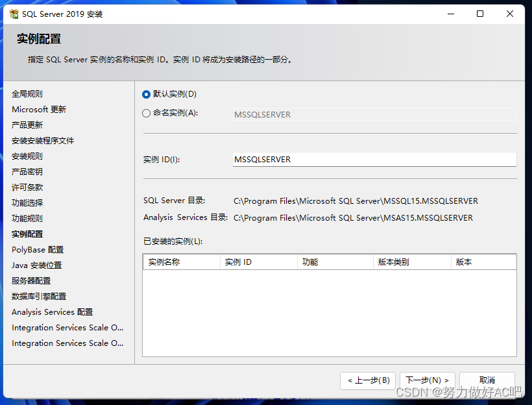
Task: Select the 默认实例(D) radio button
Action: pyautogui.click(x=146, y=94)
